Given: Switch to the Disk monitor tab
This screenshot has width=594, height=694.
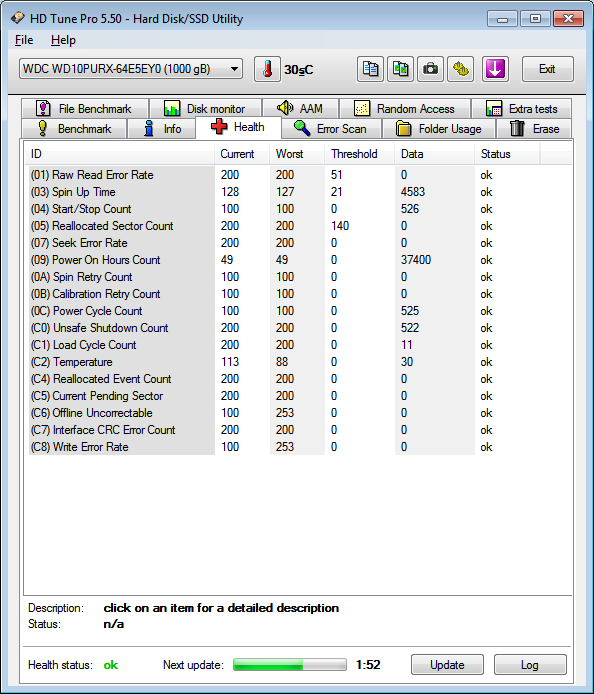Looking at the screenshot, I should click(205, 108).
